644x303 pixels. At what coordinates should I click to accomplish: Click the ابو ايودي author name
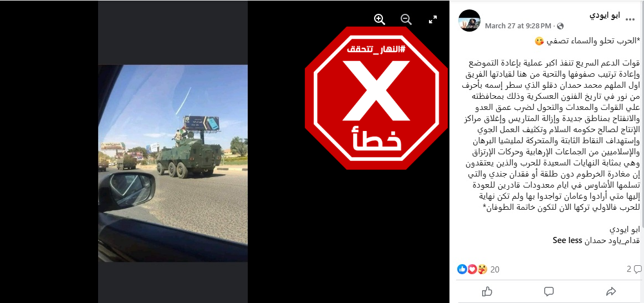tap(605, 16)
